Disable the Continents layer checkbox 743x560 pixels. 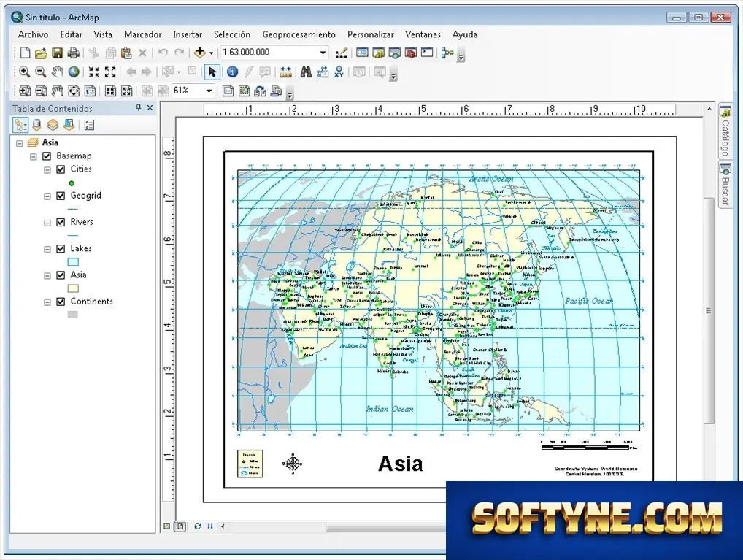coord(61,302)
